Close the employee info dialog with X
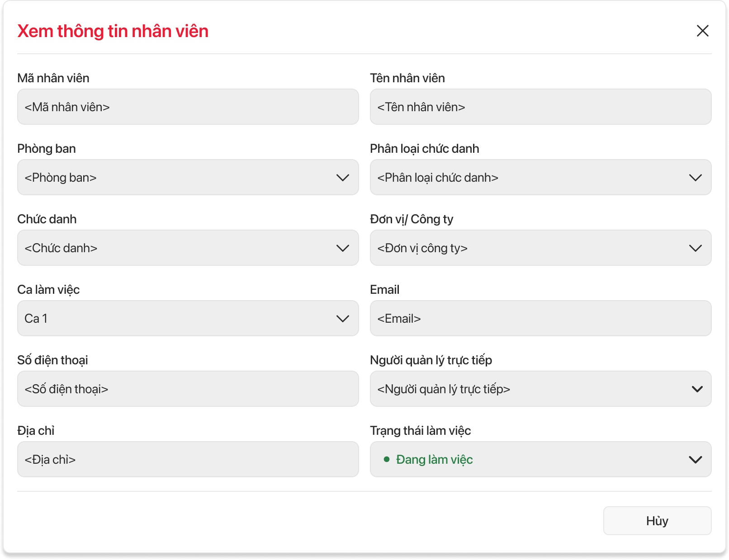Image resolution: width=729 pixels, height=560 pixels. [702, 31]
